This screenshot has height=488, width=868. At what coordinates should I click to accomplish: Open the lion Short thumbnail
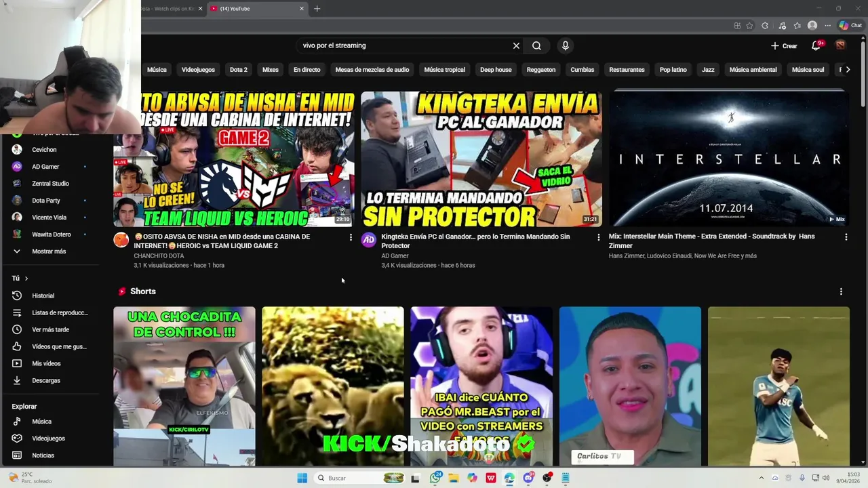coord(333,386)
